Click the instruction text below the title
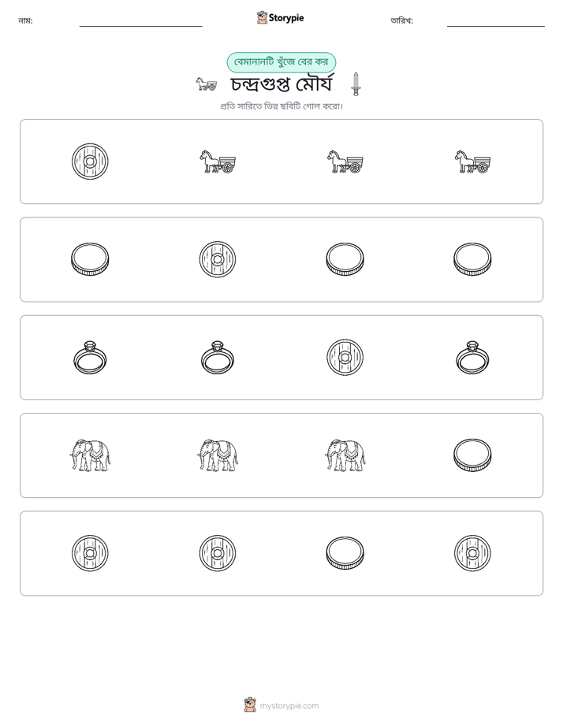 click(281, 106)
